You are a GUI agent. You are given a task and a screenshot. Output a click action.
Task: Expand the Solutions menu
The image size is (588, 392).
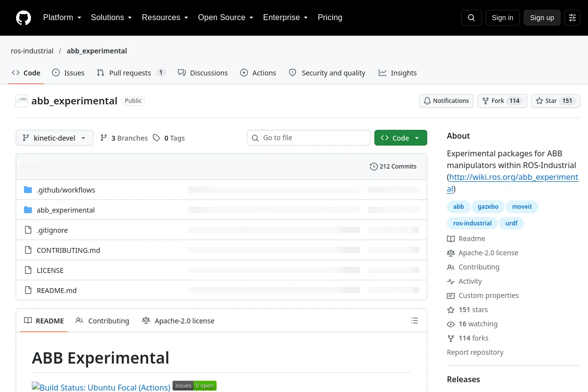[112, 18]
